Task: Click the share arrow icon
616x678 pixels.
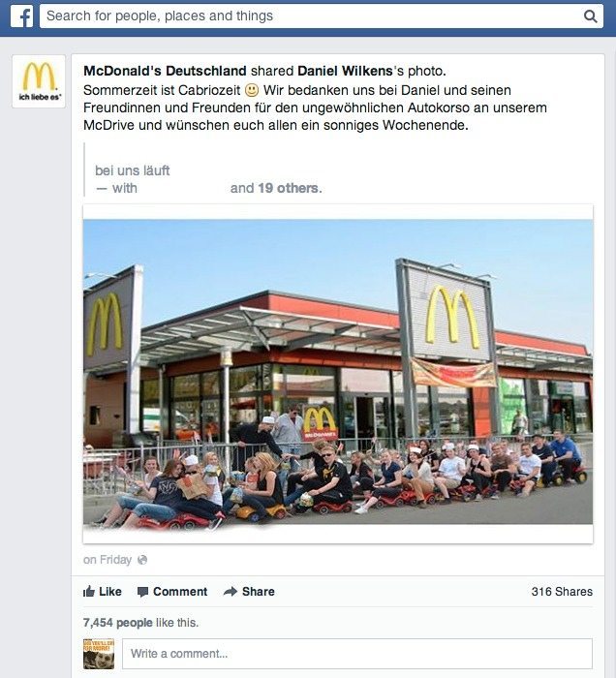Action: (231, 591)
